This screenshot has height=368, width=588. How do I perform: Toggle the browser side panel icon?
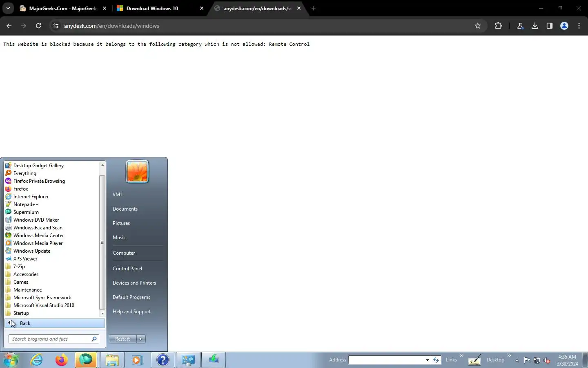(550, 26)
